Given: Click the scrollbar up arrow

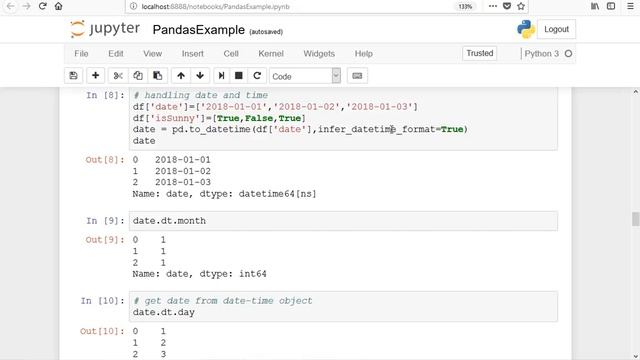Looking at the screenshot, I should [635, 92].
